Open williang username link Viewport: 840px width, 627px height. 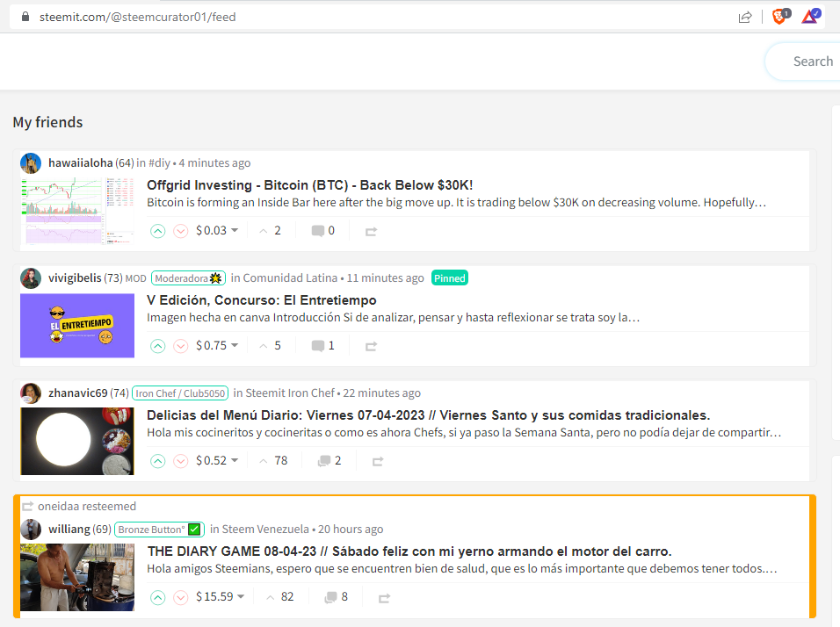click(69, 529)
